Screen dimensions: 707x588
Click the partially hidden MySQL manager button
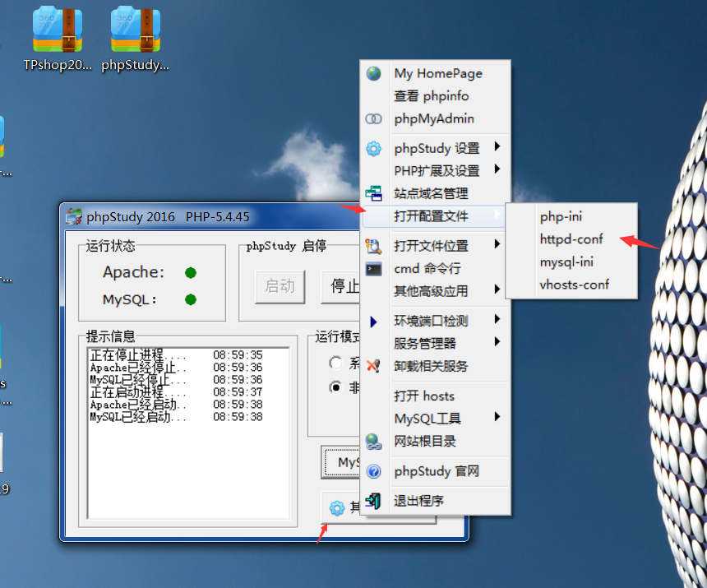pos(341,462)
